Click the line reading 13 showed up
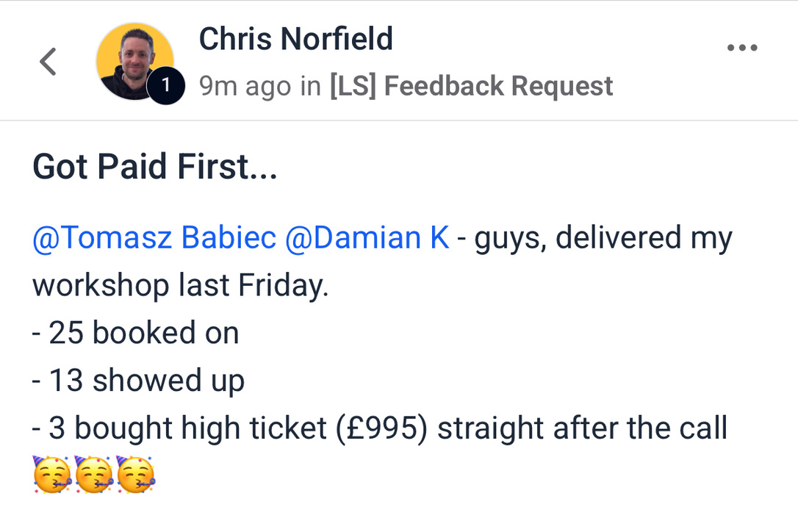 (138, 380)
